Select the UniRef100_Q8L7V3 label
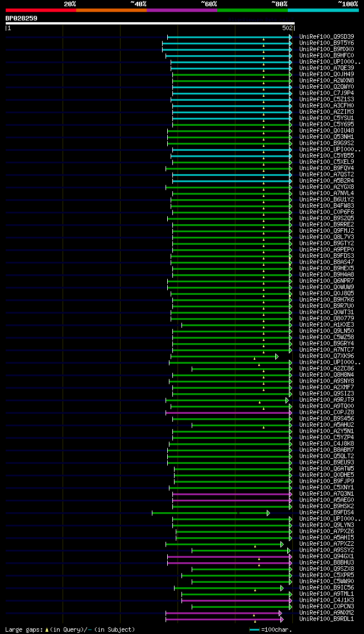Viewport: 364px width, 634px height. click(326, 237)
